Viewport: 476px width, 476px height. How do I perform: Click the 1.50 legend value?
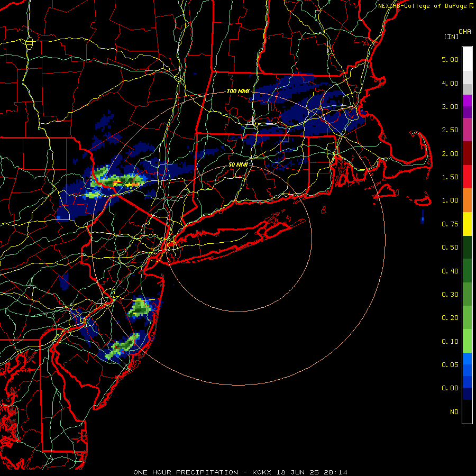pyautogui.click(x=450, y=177)
